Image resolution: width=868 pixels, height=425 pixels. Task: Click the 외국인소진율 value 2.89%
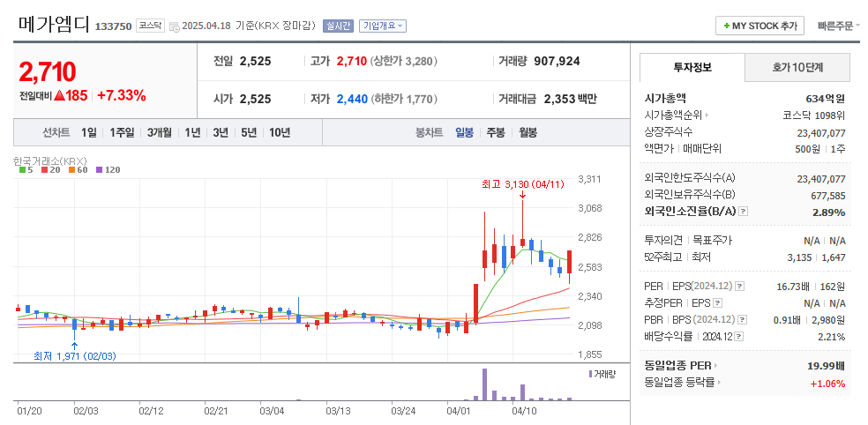point(828,212)
